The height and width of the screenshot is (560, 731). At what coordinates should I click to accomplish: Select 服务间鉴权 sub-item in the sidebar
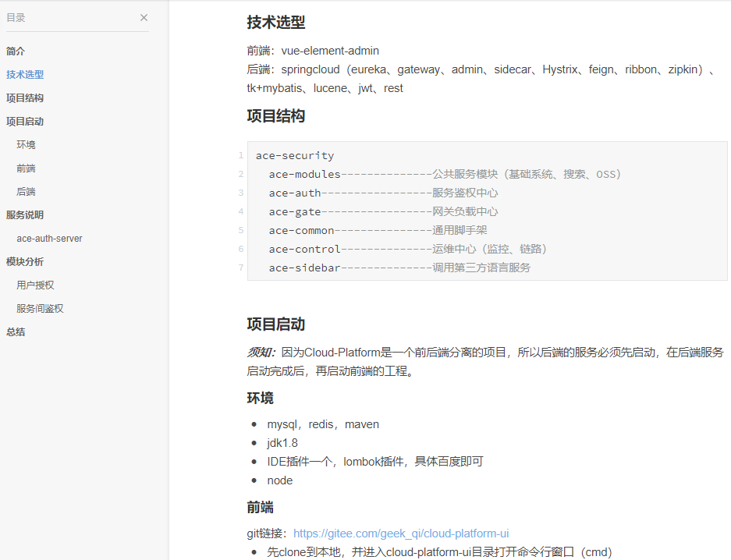pos(40,308)
